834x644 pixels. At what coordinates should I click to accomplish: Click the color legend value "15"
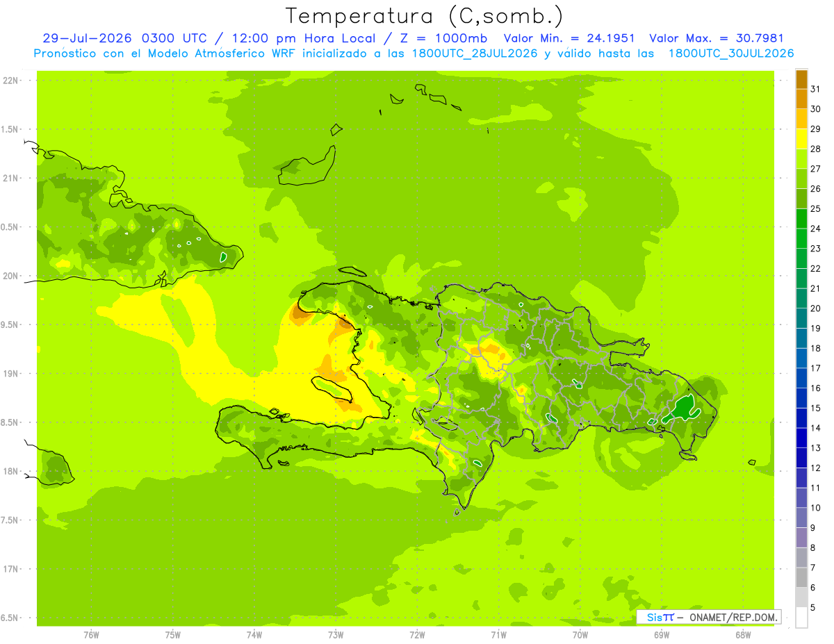tap(816, 408)
